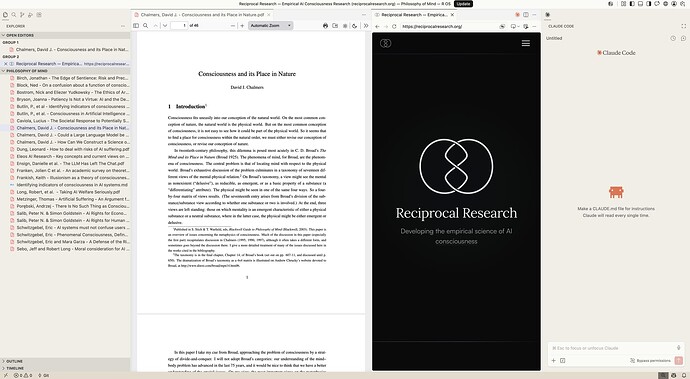Open Chalmers - Could a Large Language Model file

pos(65,135)
